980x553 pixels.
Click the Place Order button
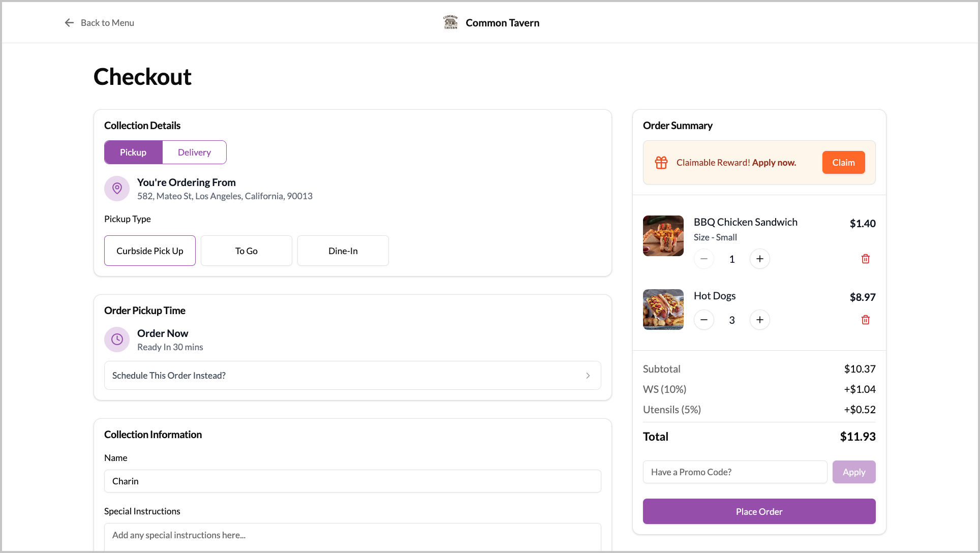pos(759,511)
